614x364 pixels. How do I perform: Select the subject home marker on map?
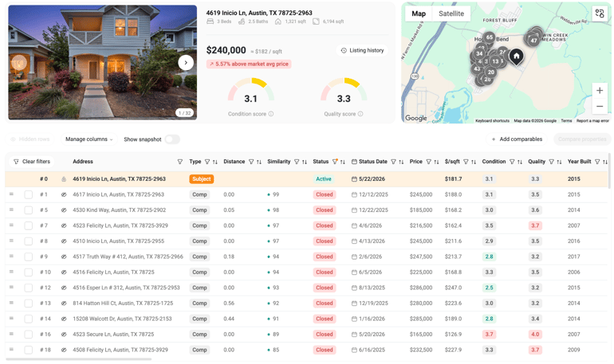(x=516, y=57)
